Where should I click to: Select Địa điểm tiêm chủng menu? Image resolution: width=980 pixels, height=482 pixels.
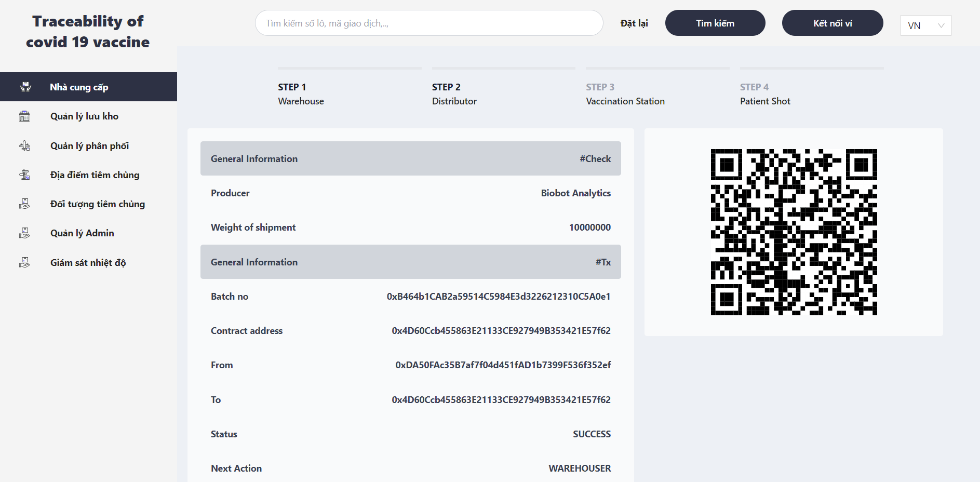click(88, 175)
